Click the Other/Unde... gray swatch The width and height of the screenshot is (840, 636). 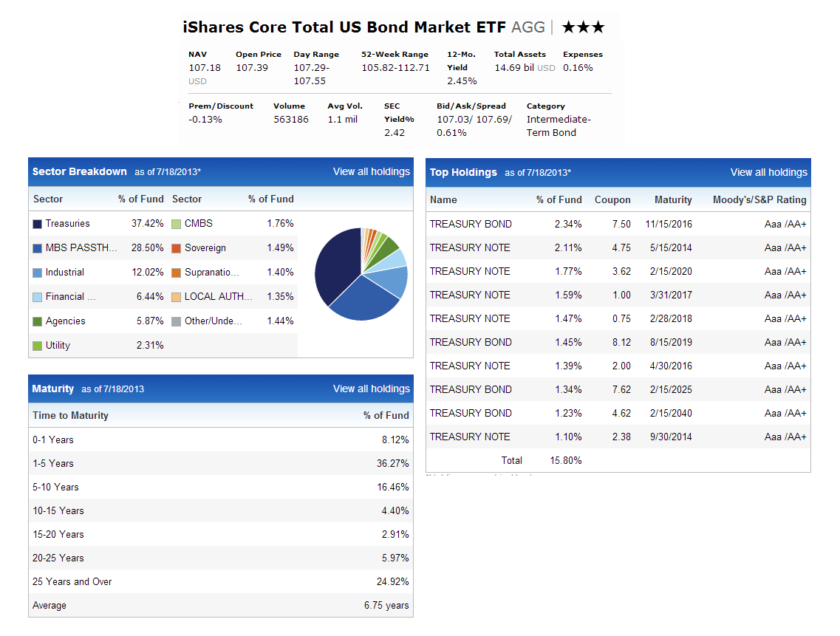pyautogui.click(x=177, y=321)
